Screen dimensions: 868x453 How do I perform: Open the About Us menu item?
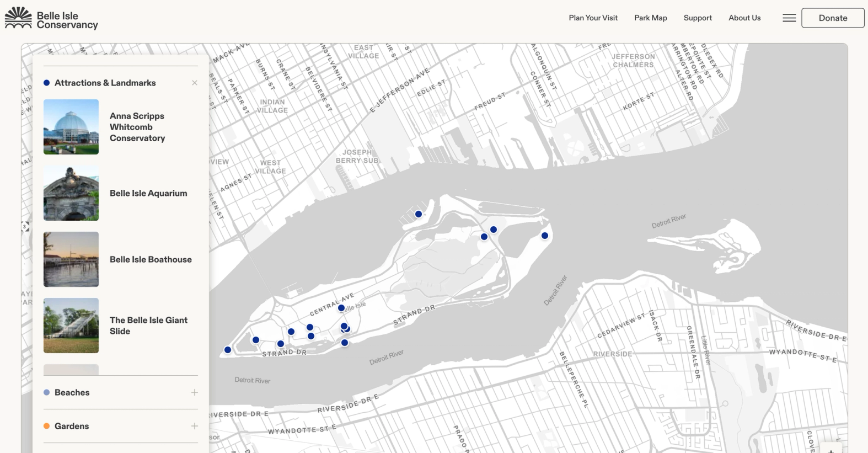pyautogui.click(x=744, y=18)
